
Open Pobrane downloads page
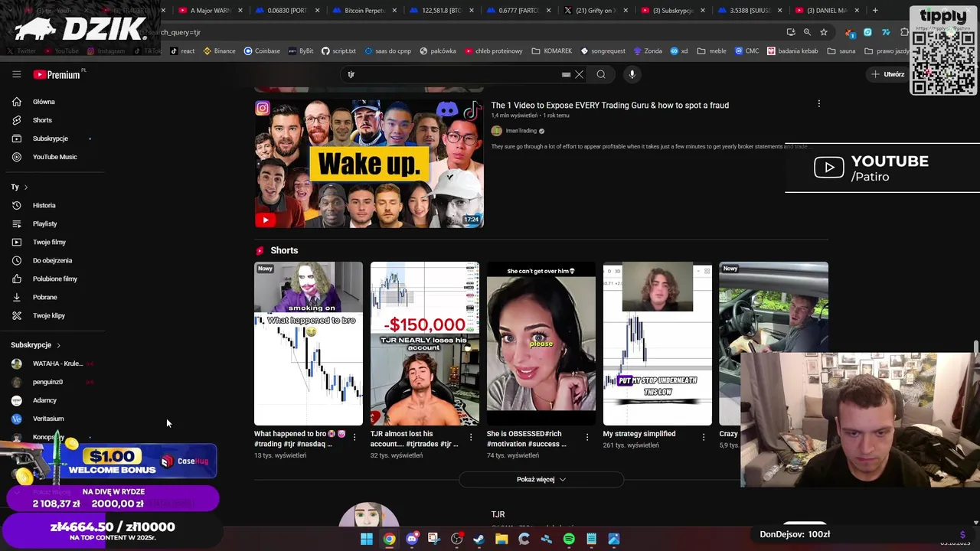coord(44,297)
